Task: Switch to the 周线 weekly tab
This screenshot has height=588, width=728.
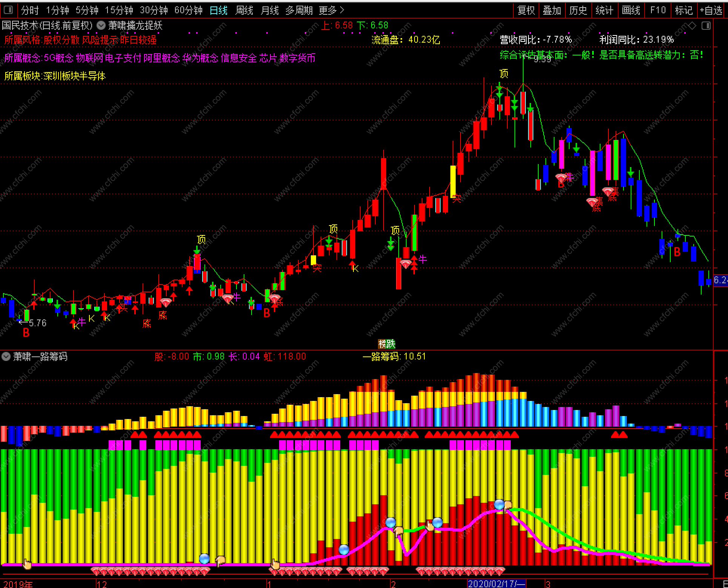Action: coord(244,10)
